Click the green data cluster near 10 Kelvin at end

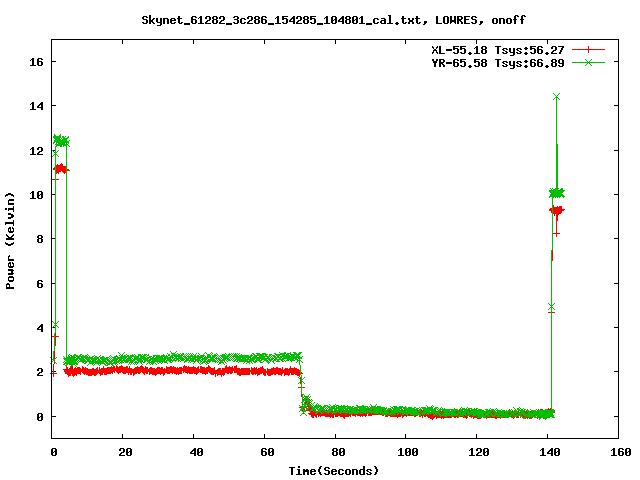[x=557, y=193]
